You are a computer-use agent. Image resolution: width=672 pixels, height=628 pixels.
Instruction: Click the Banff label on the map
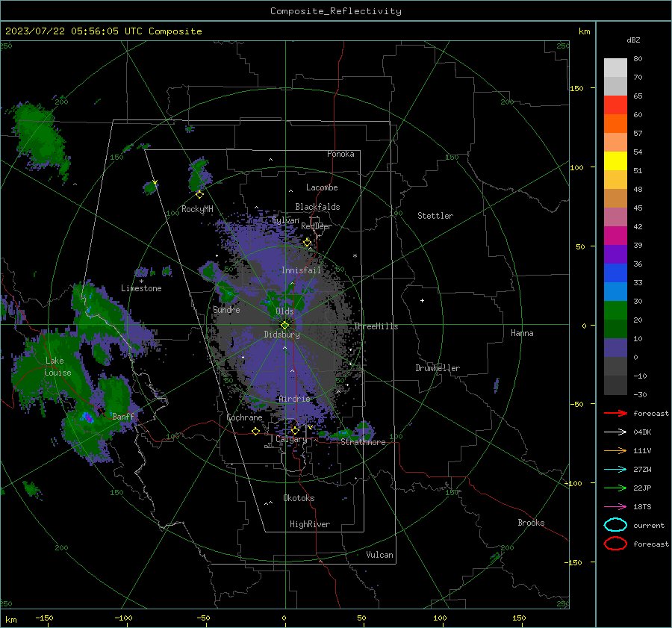pos(123,416)
